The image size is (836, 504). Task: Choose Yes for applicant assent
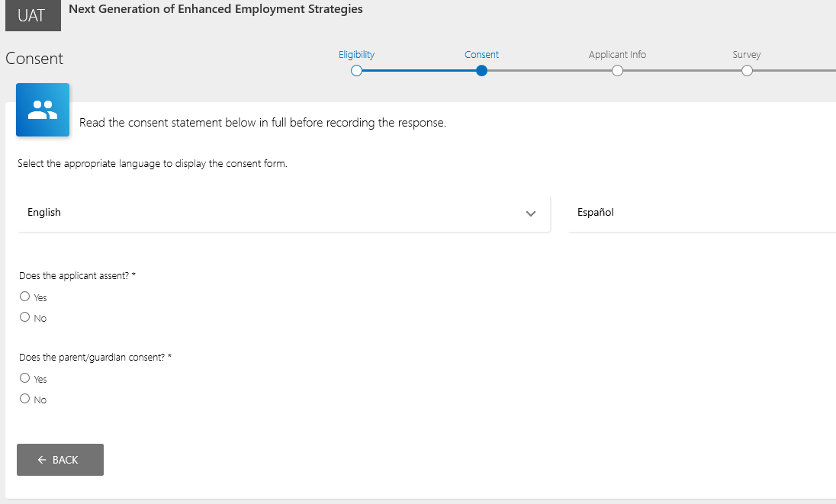tap(25, 297)
